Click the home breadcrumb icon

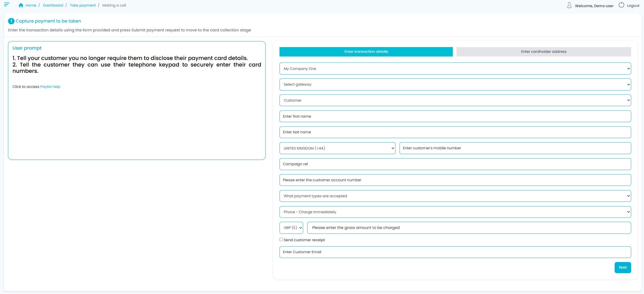pos(21,5)
